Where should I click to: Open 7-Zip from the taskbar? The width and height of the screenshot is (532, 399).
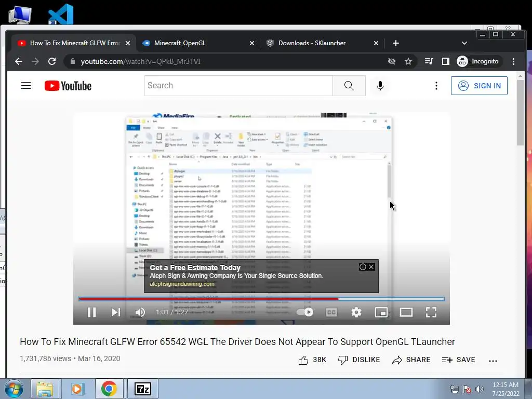click(x=142, y=389)
